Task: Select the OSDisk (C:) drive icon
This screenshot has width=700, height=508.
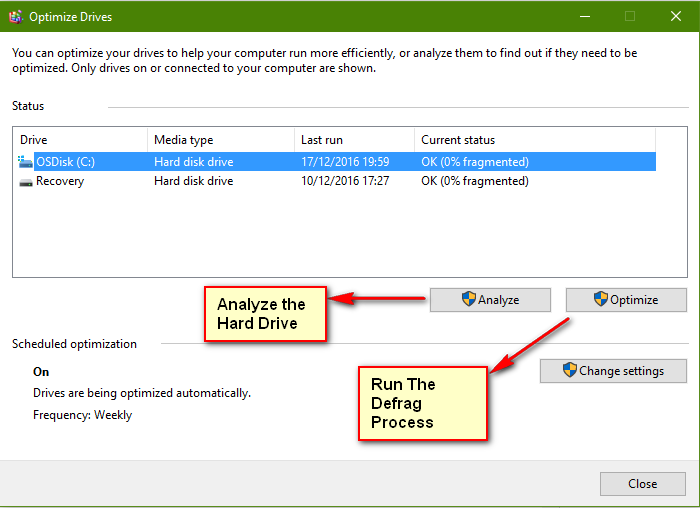Action: point(25,162)
